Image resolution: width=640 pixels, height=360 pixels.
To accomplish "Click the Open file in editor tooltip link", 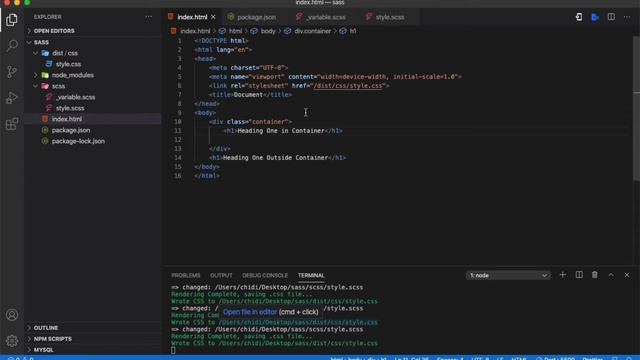I will 250,312.
